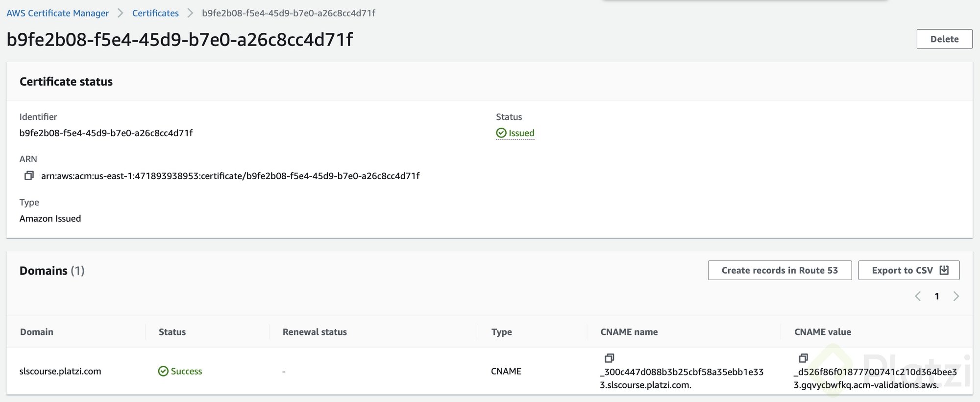The width and height of the screenshot is (980, 402).
Task: Delete this certificate
Action: coord(944,39)
